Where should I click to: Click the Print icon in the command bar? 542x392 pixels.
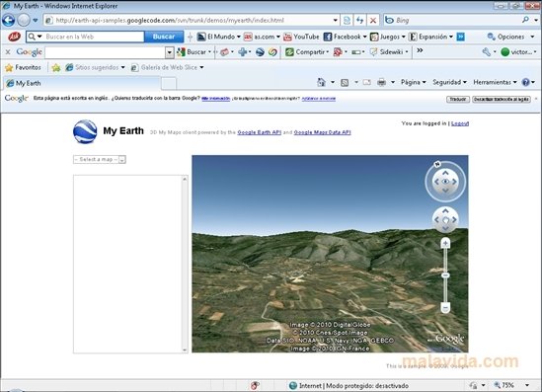(382, 82)
